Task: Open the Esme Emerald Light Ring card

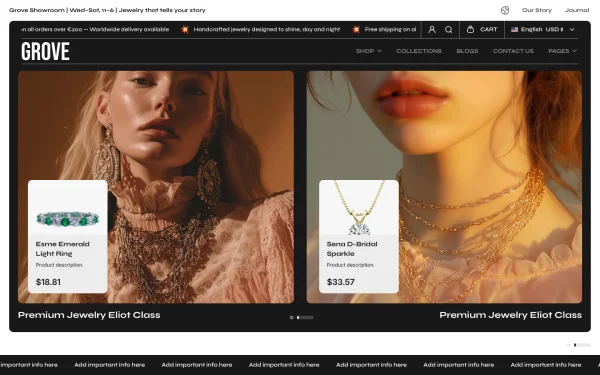Action: [68, 236]
